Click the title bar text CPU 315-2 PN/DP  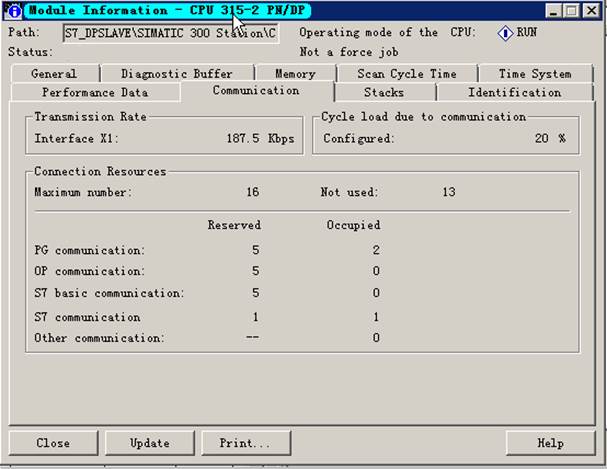[x=247, y=10]
